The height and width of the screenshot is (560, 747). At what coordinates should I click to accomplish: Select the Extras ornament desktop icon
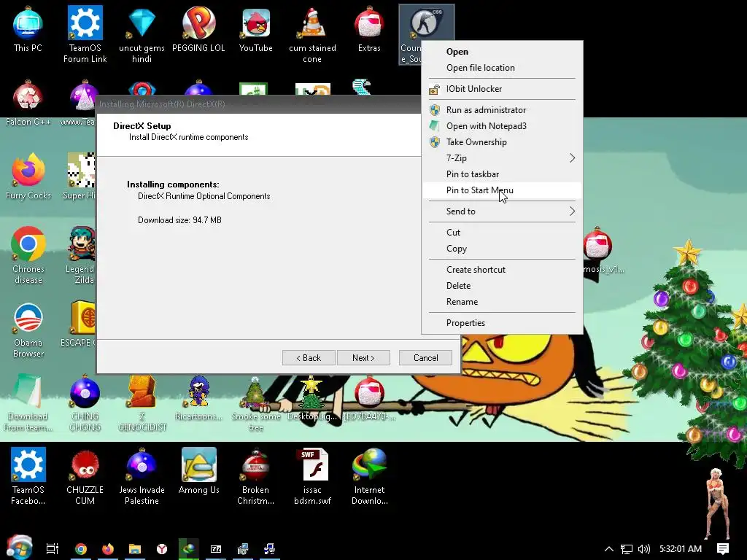pyautogui.click(x=369, y=28)
